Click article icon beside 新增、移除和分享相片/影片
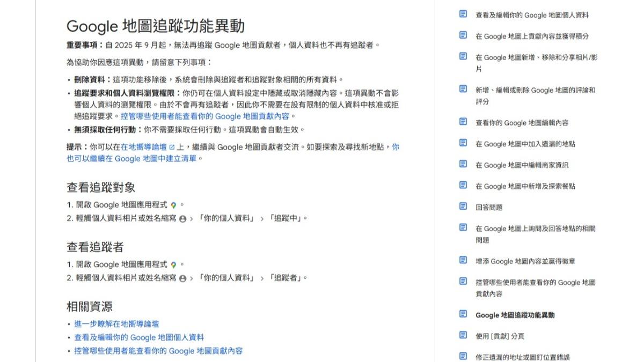The width and height of the screenshot is (644, 362). (x=463, y=56)
